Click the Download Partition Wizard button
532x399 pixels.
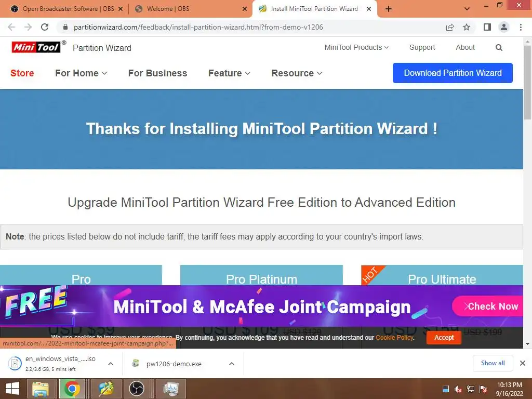(453, 73)
